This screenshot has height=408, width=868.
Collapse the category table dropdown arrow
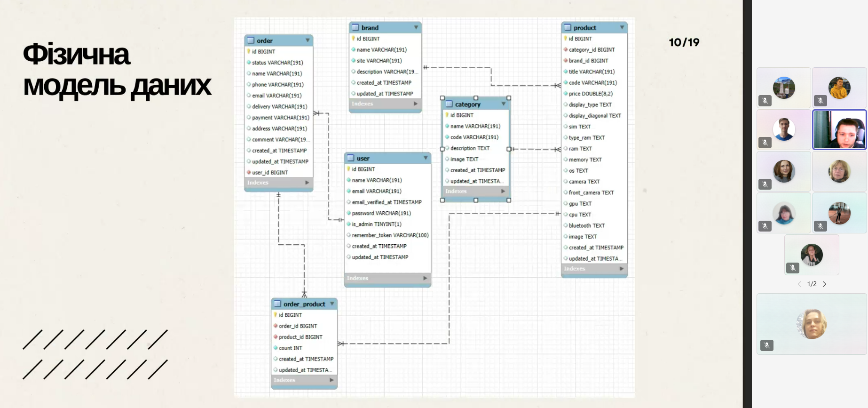click(x=504, y=104)
